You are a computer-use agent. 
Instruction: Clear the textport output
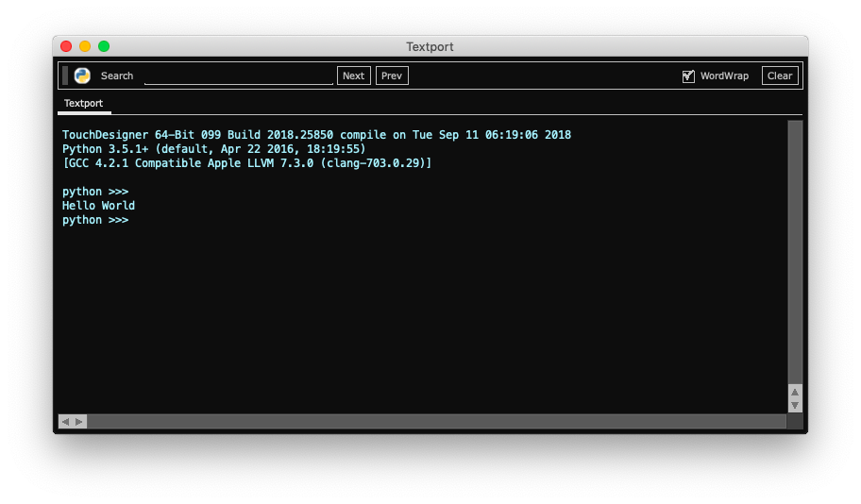click(x=780, y=76)
